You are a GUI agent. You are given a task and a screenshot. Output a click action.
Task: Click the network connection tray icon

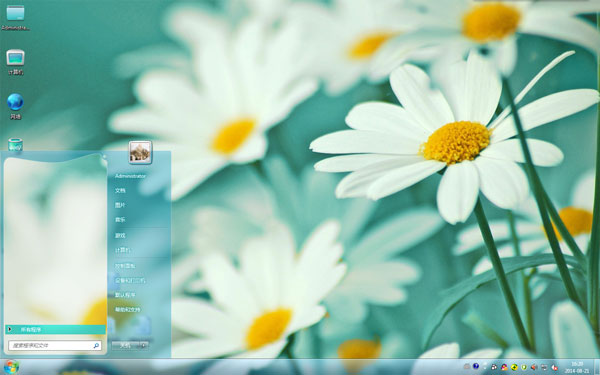tap(544, 367)
